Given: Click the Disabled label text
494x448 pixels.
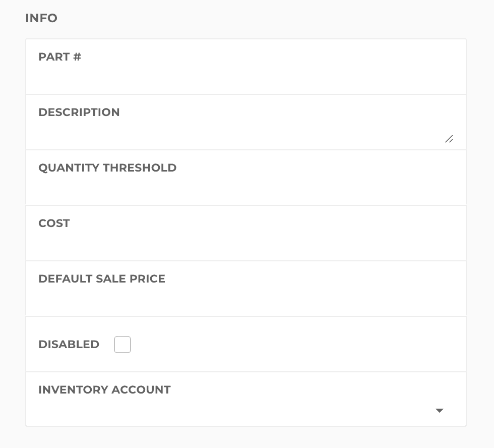Looking at the screenshot, I should click(69, 345).
